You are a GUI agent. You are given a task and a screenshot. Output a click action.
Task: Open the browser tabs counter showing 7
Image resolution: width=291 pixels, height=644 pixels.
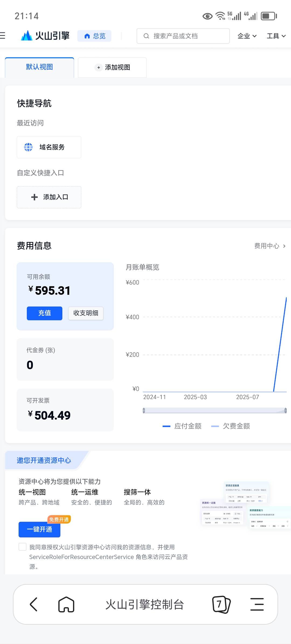(221, 604)
